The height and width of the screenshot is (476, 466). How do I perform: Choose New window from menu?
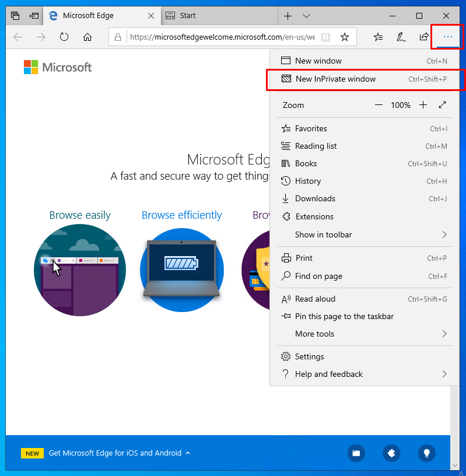coord(365,61)
